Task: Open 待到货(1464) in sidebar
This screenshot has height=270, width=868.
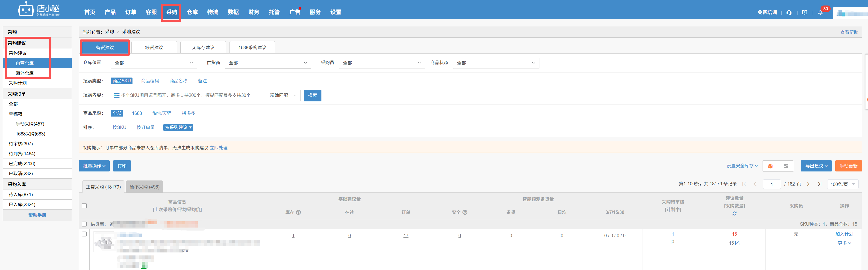Action: pos(37,154)
